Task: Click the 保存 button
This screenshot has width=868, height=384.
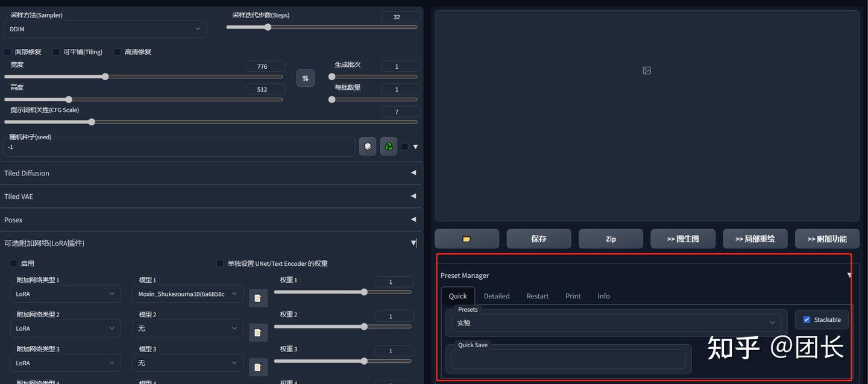Action: pyautogui.click(x=539, y=239)
